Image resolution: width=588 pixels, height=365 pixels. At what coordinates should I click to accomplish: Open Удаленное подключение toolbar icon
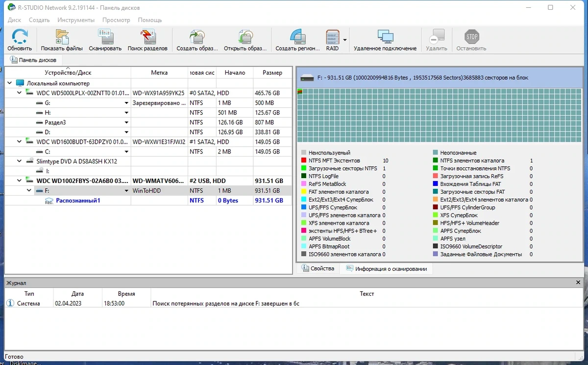pyautogui.click(x=385, y=37)
